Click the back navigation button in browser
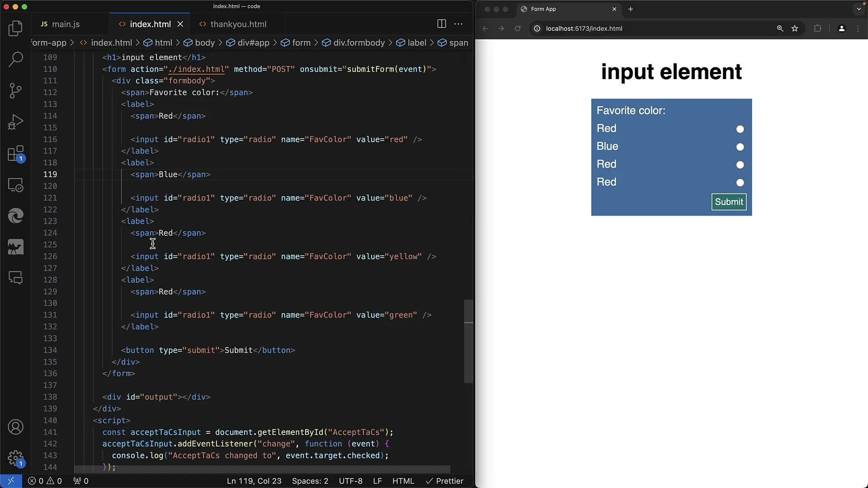 (485, 28)
